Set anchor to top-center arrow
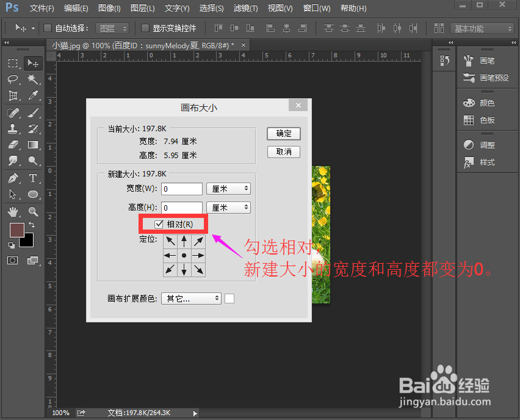520x420 pixels. tap(184, 241)
